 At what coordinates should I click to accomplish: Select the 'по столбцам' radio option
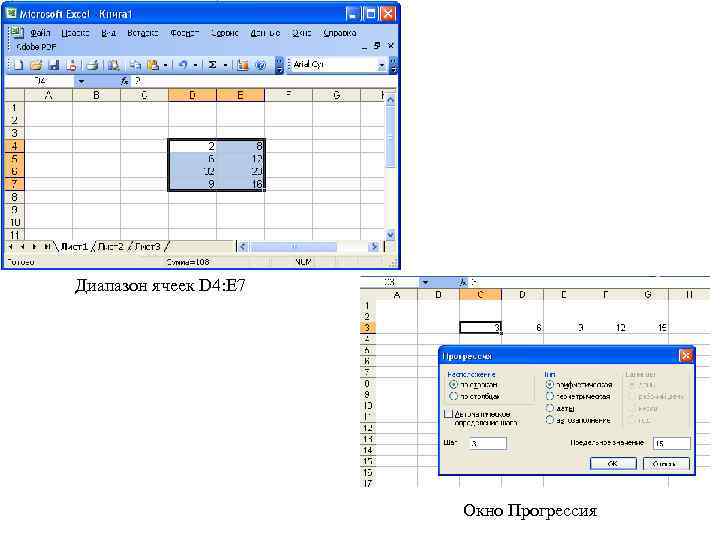pyautogui.click(x=454, y=396)
